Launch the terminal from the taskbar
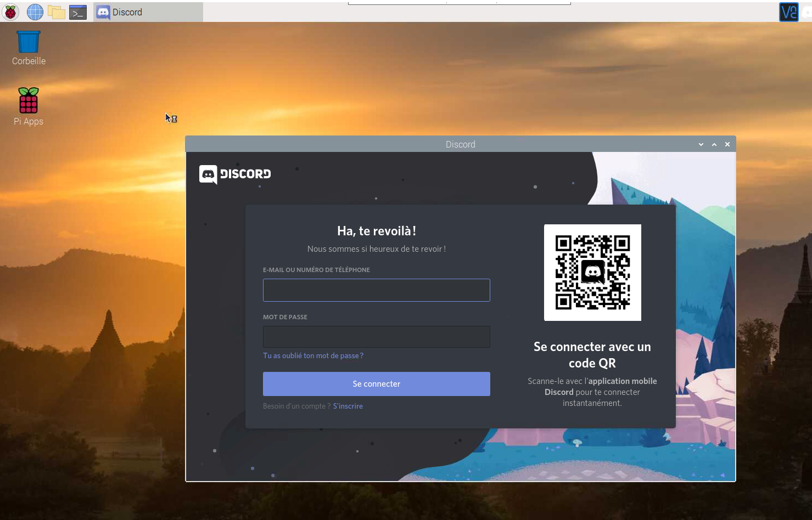812x520 pixels. point(78,12)
